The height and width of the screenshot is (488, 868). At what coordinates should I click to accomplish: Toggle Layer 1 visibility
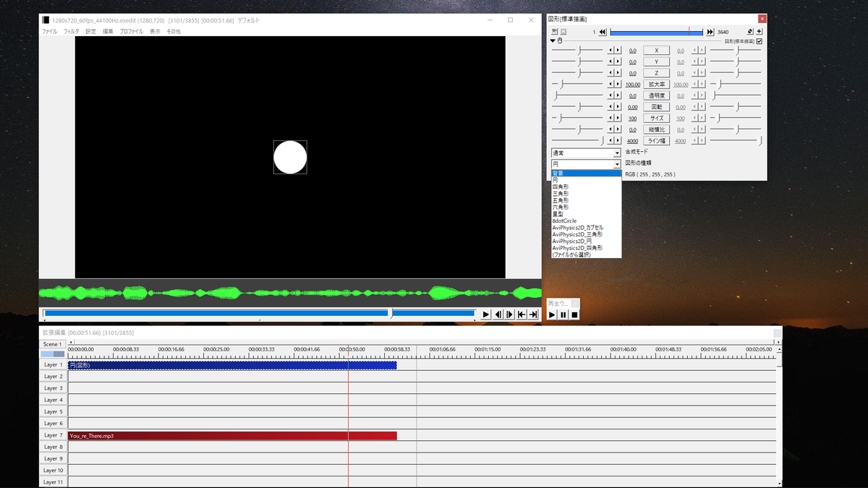(x=53, y=365)
